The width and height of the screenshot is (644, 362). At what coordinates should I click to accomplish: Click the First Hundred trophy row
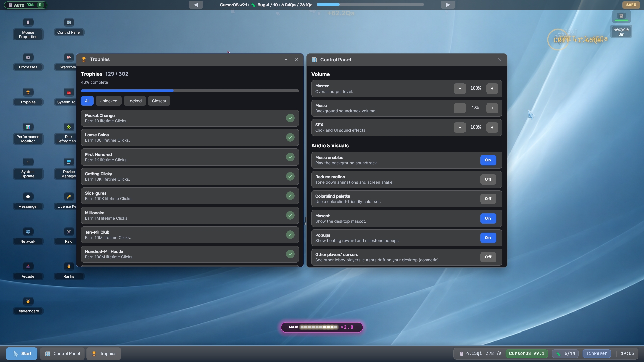click(x=190, y=157)
